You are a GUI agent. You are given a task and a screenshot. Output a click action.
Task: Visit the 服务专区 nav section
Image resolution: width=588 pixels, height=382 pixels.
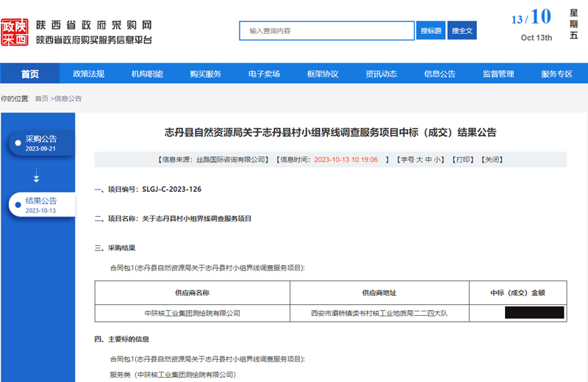(556, 73)
